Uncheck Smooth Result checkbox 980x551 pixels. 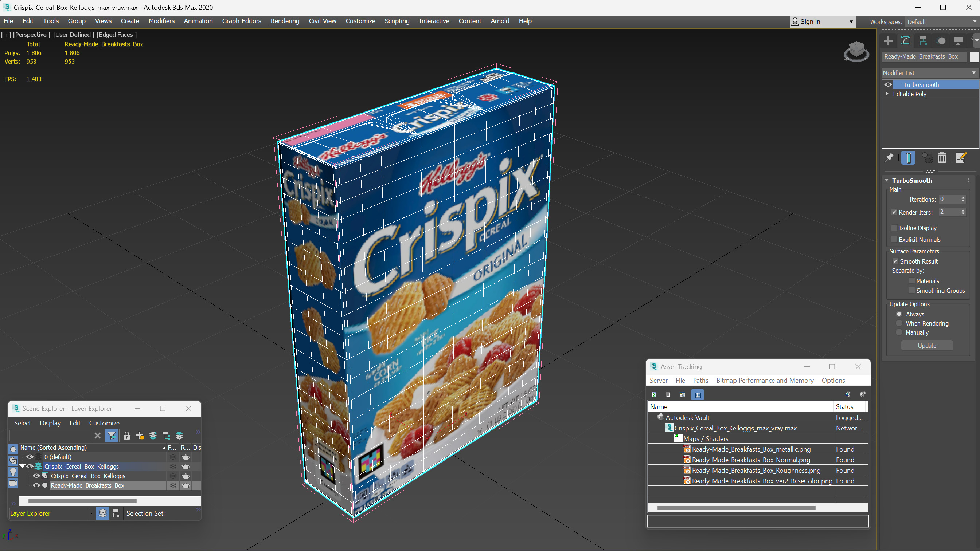(895, 261)
